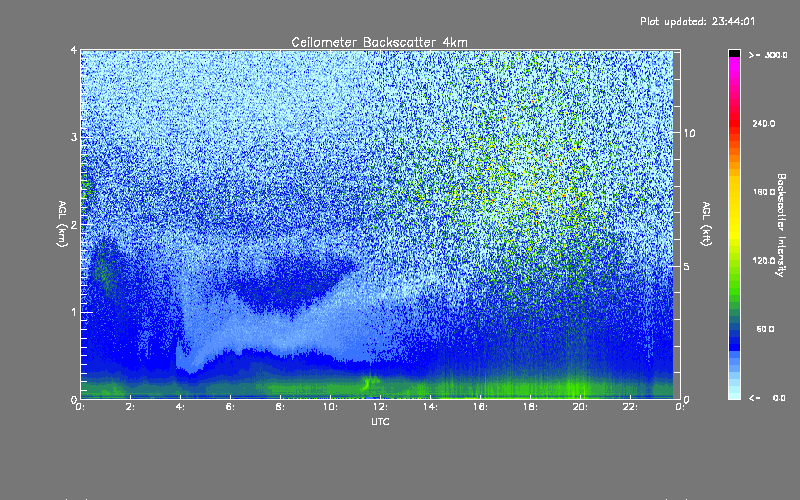Click the "240.0" colorbar label
This screenshot has width=800, height=500.
764,123
